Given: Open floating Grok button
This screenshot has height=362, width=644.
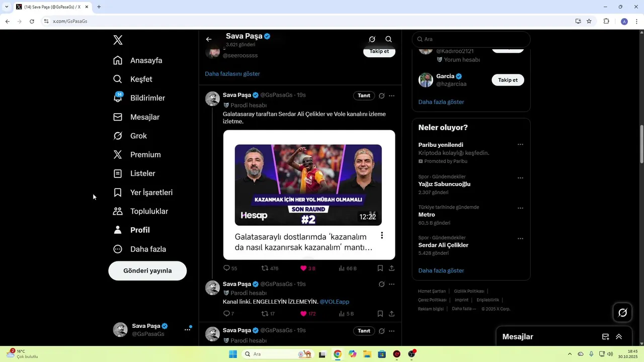Looking at the screenshot, I should coord(622,313).
